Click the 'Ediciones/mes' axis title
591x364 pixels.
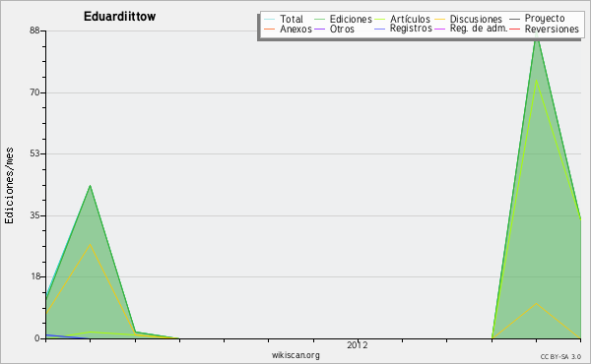pos(9,186)
